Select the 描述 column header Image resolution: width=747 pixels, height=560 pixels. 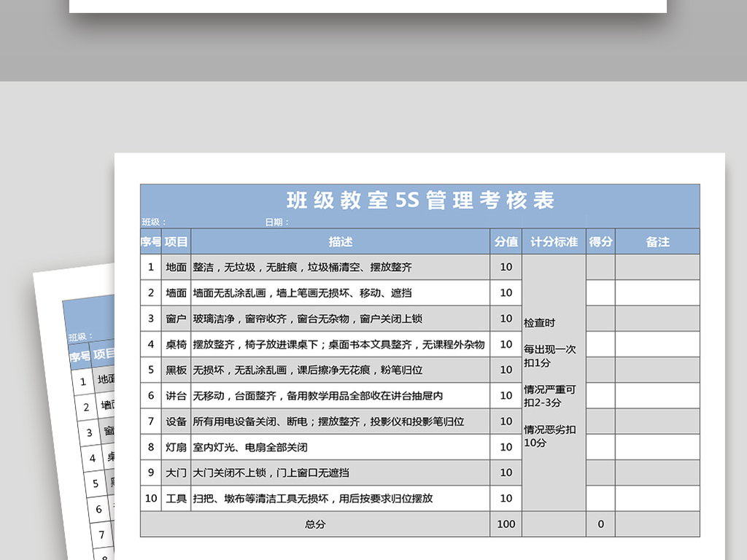tap(339, 241)
